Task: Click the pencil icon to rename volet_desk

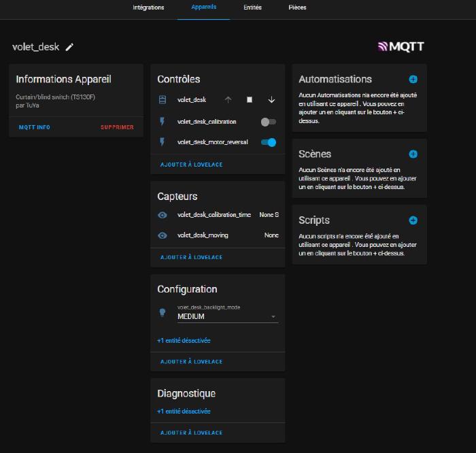Action: (69, 47)
